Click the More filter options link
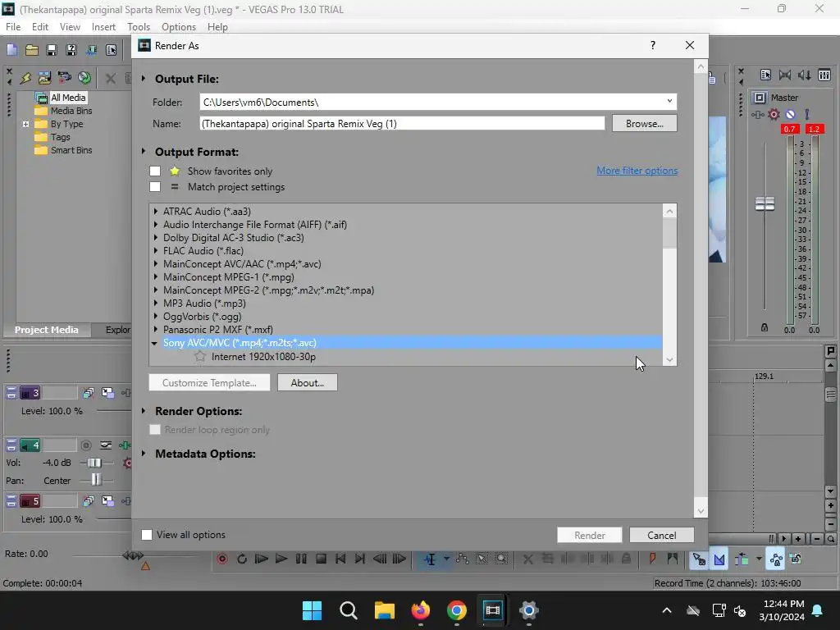Viewport: 840px width, 630px height. tap(637, 171)
